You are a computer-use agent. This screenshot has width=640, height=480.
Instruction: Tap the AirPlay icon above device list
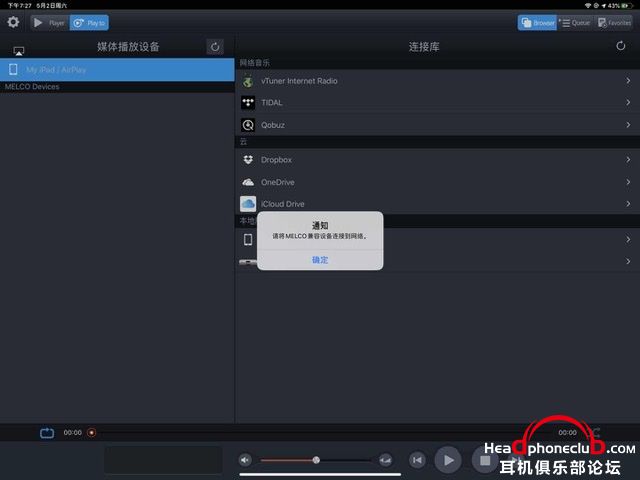pyautogui.click(x=19, y=51)
